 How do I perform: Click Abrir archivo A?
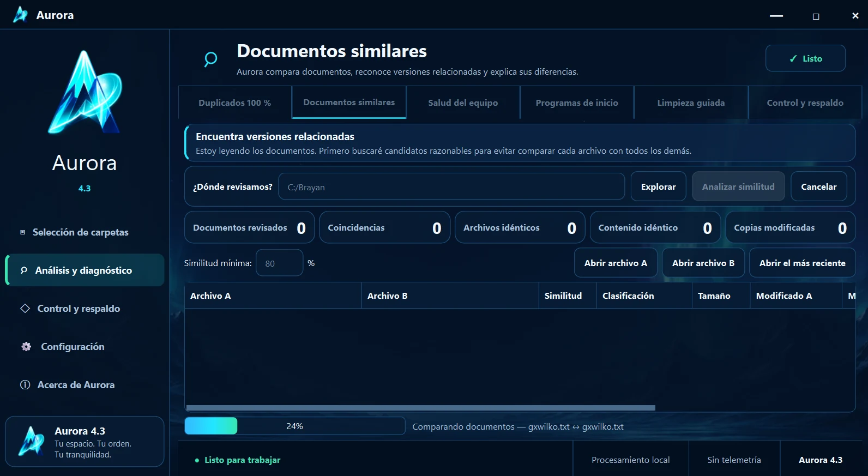pyautogui.click(x=616, y=263)
